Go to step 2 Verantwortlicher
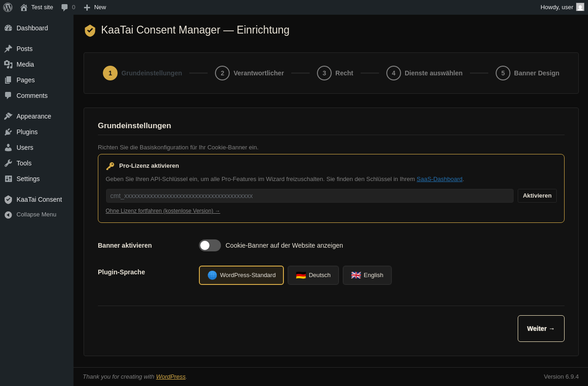The height and width of the screenshot is (386, 588). tap(249, 73)
